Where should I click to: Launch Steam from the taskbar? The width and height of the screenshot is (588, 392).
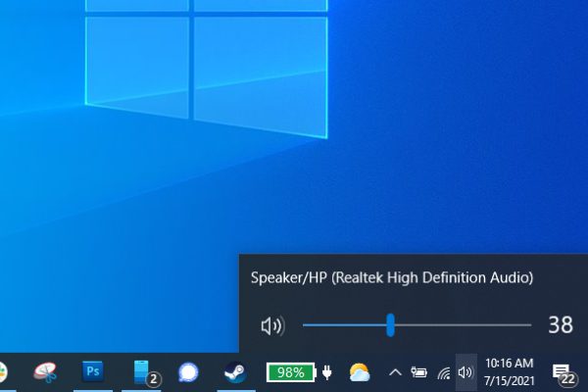pos(235,372)
